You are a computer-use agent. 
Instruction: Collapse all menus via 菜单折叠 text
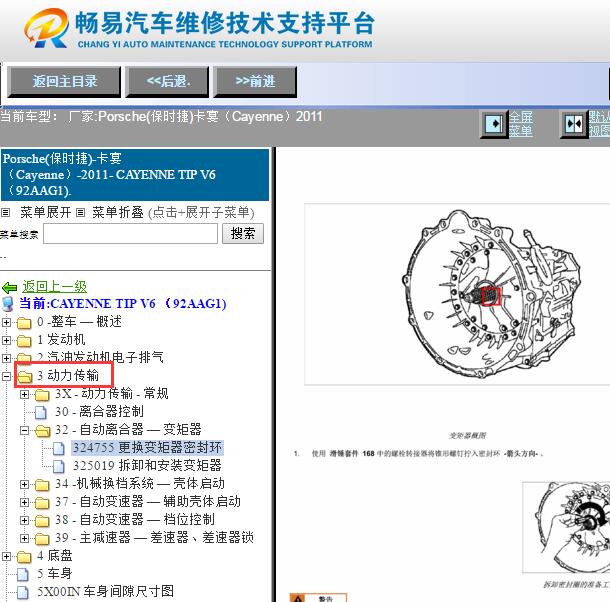(118, 212)
